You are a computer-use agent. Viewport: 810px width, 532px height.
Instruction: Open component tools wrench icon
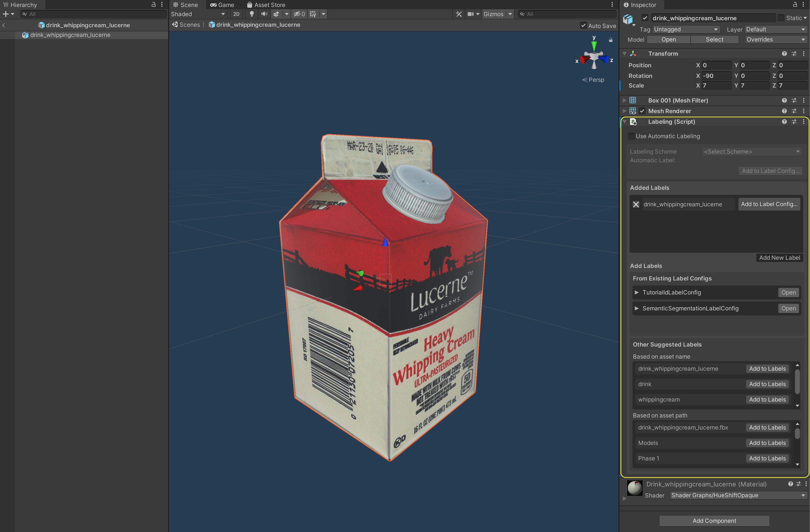pos(459,14)
